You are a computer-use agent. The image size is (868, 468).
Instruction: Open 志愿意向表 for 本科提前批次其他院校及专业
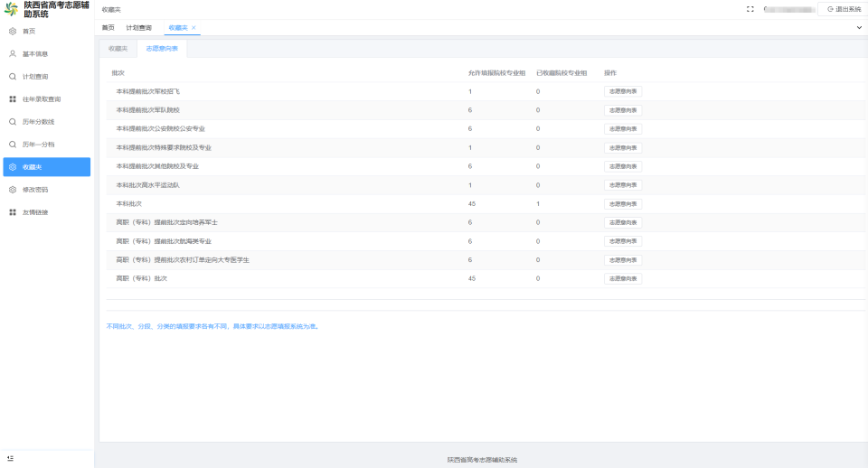tap(623, 166)
